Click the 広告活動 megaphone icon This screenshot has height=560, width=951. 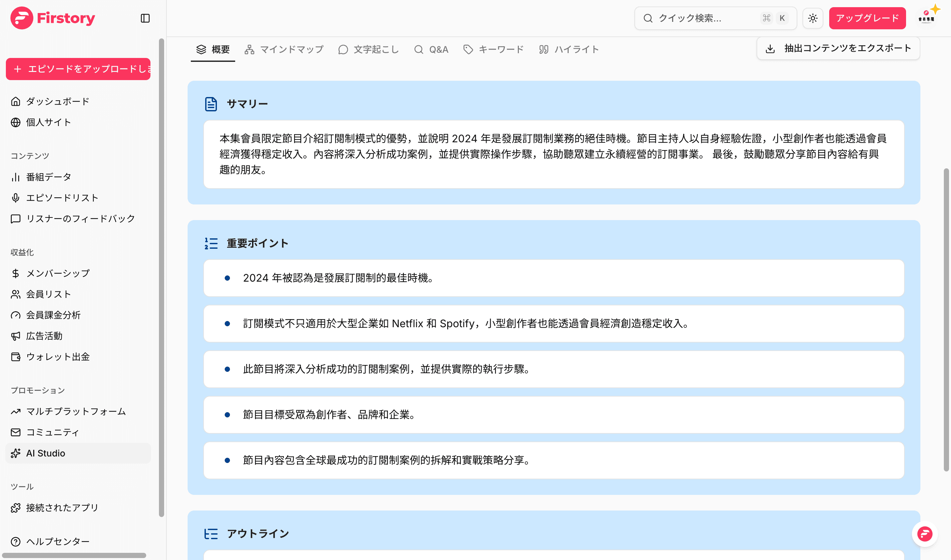pos(16,336)
